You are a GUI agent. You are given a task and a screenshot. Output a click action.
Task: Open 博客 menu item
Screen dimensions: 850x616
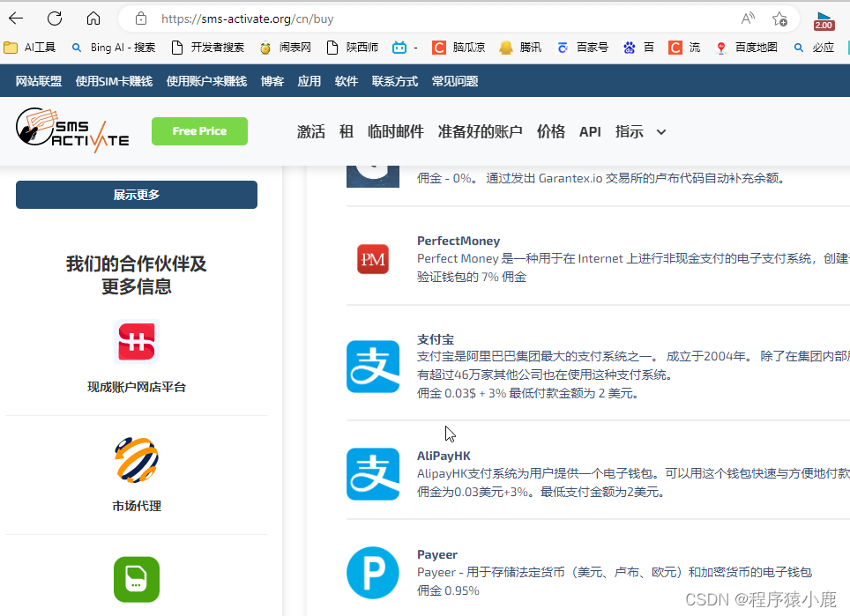pos(272,81)
